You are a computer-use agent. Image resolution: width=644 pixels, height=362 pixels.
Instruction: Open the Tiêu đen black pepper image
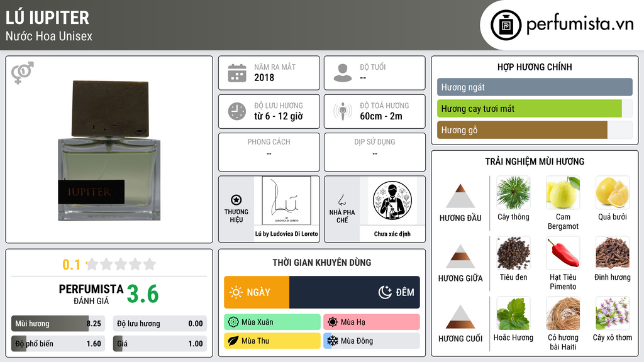pos(513,253)
